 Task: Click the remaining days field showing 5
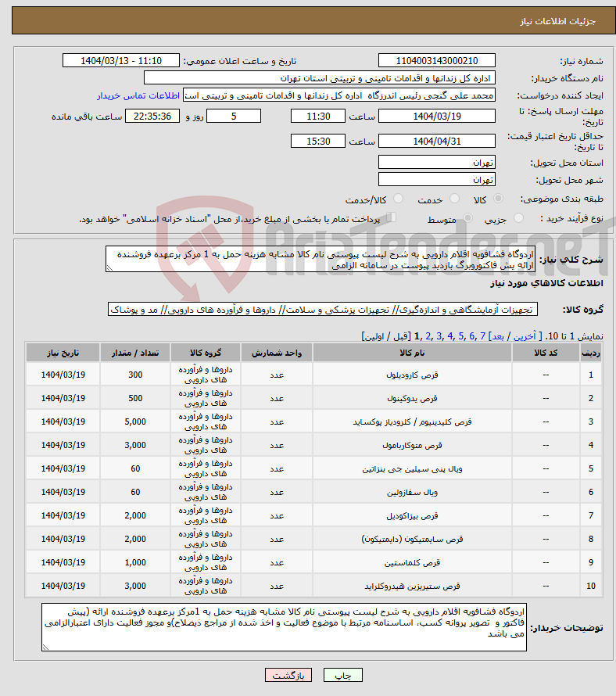(234, 117)
